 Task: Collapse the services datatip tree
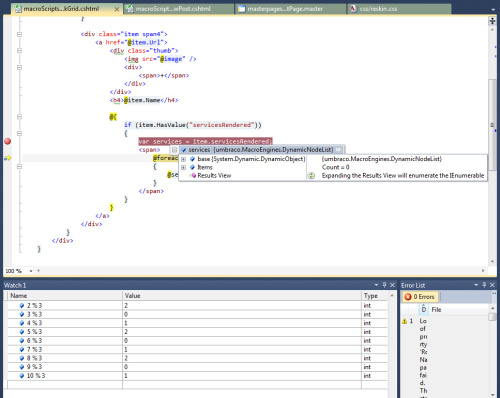tap(174, 150)
